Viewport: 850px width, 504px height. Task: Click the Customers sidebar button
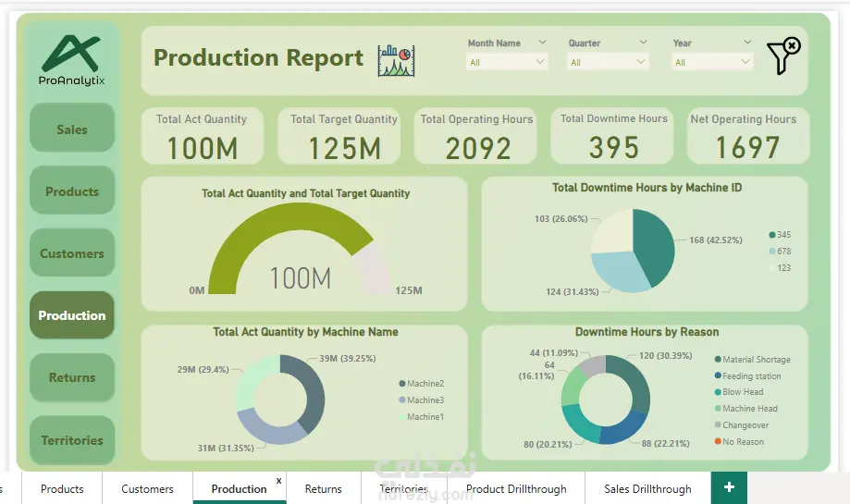(72, 253)
